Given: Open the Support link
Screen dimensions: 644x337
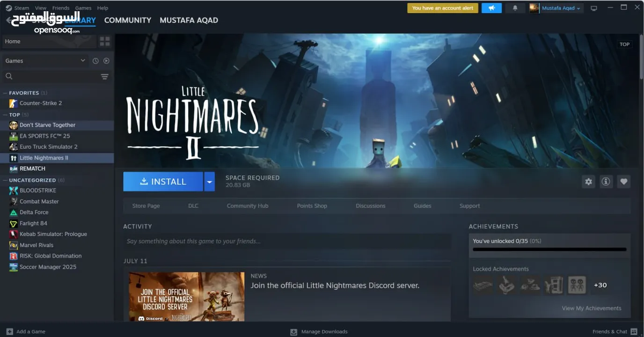Looking at the screenshot, I should click(469, 206).
